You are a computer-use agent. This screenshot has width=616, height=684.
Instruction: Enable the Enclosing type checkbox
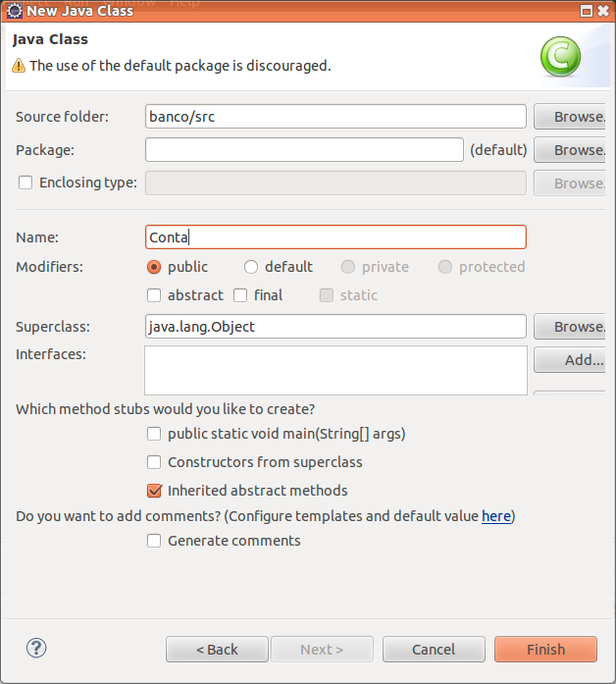coord(26,183)
